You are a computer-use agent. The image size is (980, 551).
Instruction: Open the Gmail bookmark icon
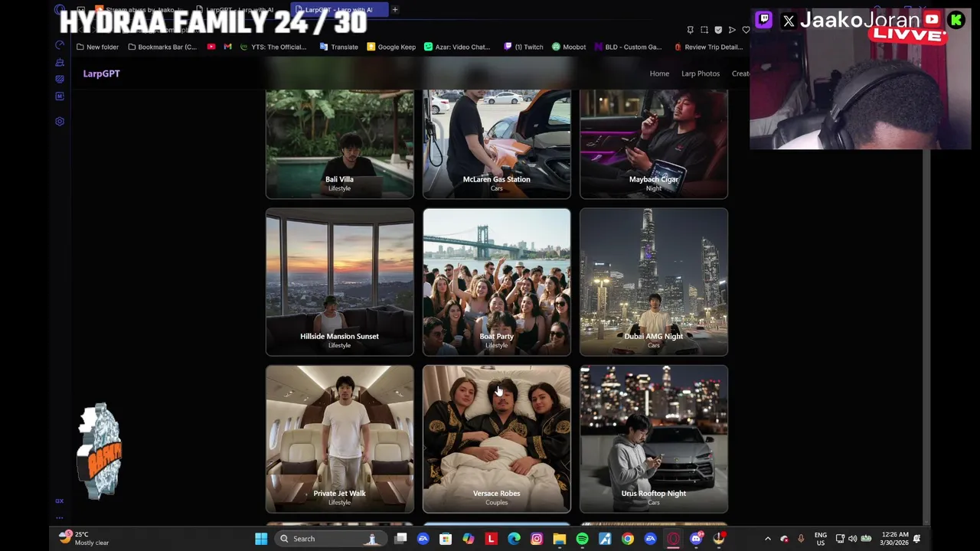point(227,47)
